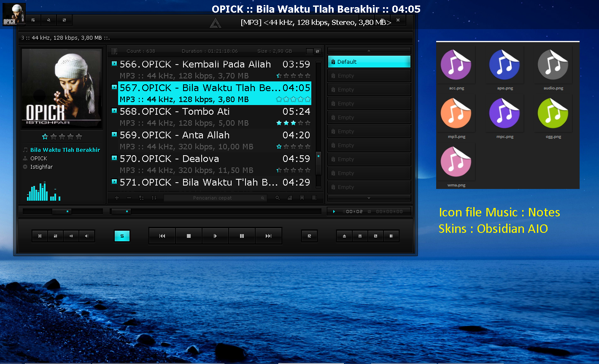Select the Default playlist tab
599x364 pixels.
(x=369, y=62)
